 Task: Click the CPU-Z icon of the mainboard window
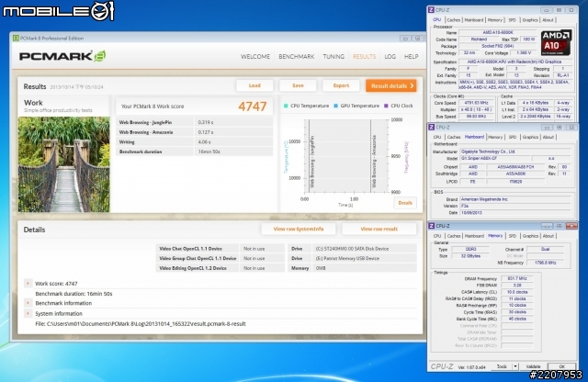click(431, 128)
